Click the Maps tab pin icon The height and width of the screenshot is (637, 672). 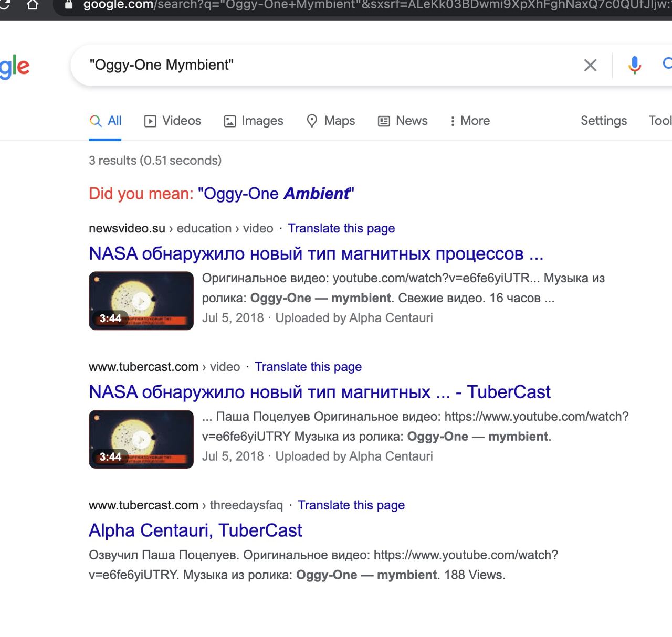click(312, 121)
